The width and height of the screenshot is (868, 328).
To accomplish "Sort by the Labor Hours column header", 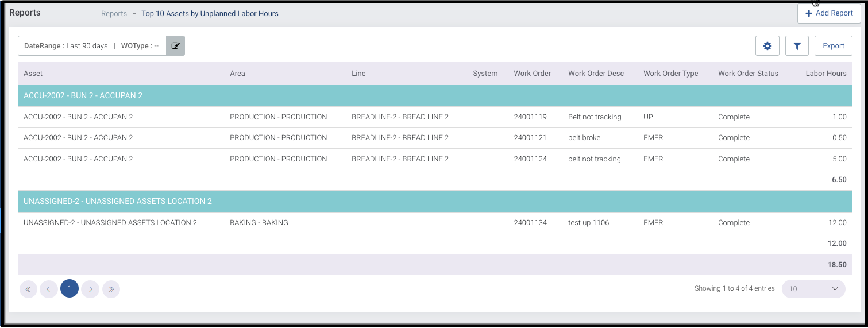I will click(x=826, y=74).
